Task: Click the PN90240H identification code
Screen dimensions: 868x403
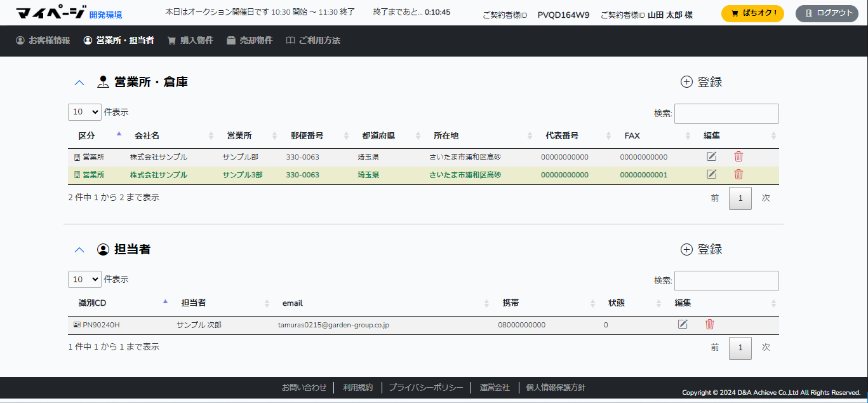Action: tap(101, 325)
